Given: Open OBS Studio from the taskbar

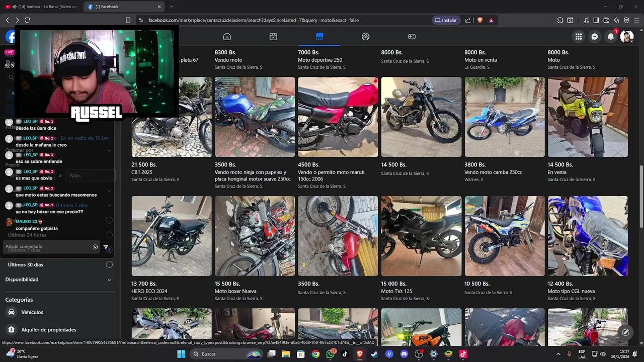Looking at the screenshot, I should (x=419, y=354).
